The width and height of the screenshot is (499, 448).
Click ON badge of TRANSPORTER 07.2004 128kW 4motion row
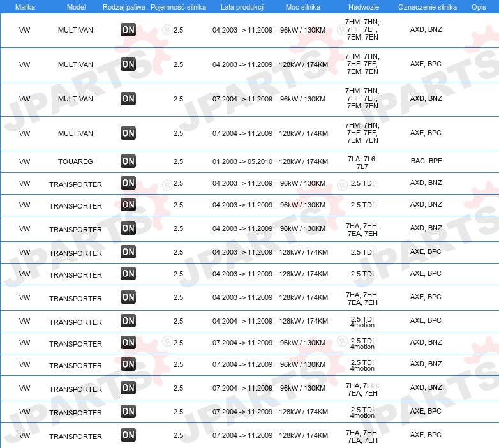pos(128,411)
